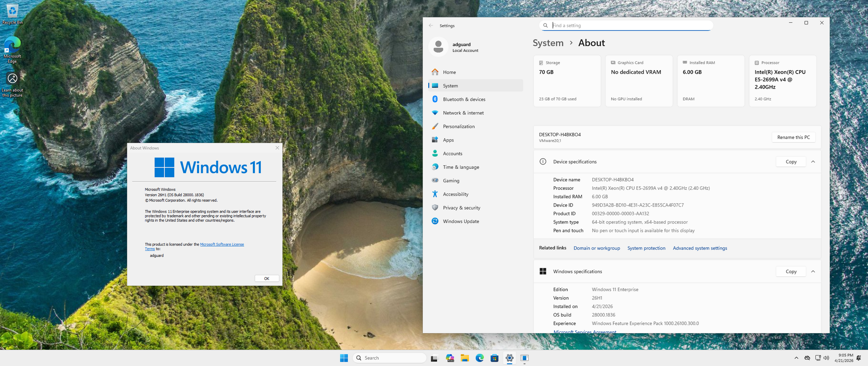This screenshot has width=868, height=366.
Task: Click the Find a setting search field
Action: pos(627,25)
